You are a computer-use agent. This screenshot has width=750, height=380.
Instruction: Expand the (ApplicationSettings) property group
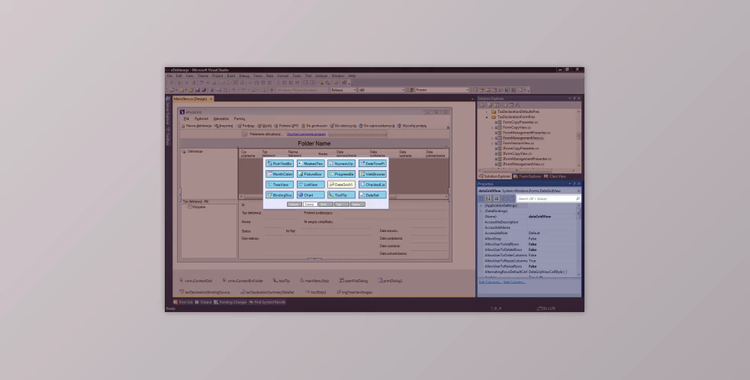(x=481, y=206)
